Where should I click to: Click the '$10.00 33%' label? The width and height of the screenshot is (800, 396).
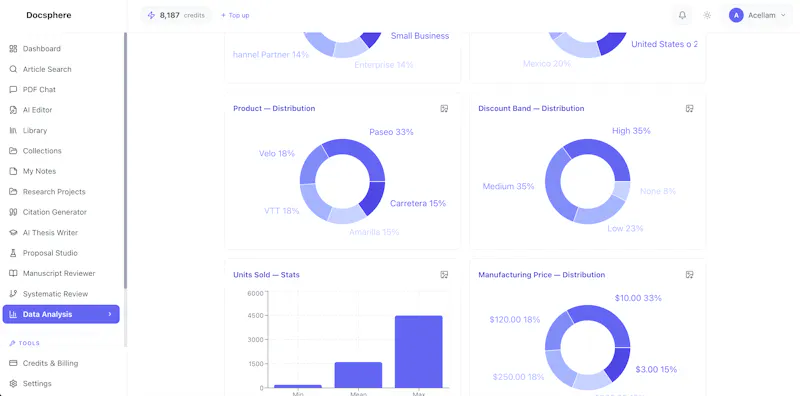tap(638, 298)
